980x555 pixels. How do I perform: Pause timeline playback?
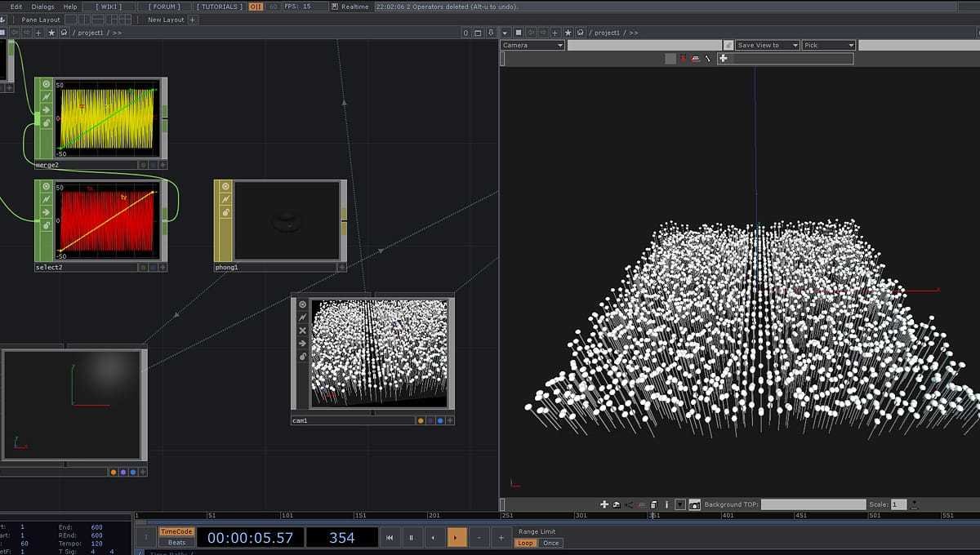(x=411, y=538)
